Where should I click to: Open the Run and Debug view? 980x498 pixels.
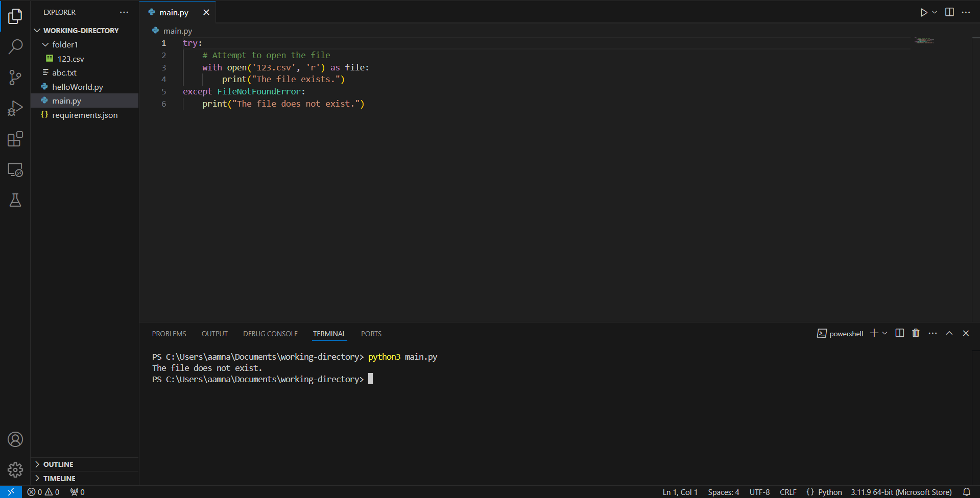(15, 108)
